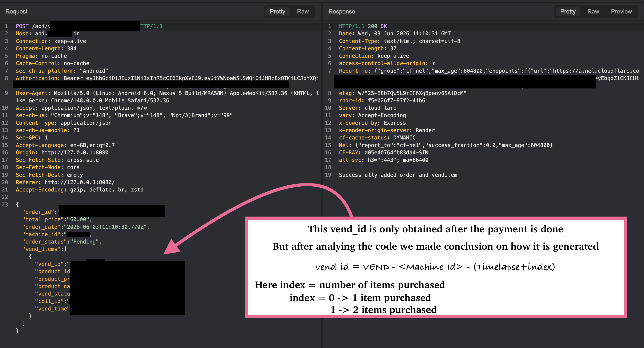Click the Response panel title

(342, 12)
